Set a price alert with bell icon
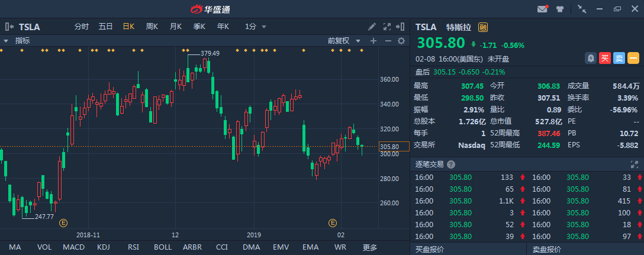Viewport: 644px width, 255px height. click(590, 58)
